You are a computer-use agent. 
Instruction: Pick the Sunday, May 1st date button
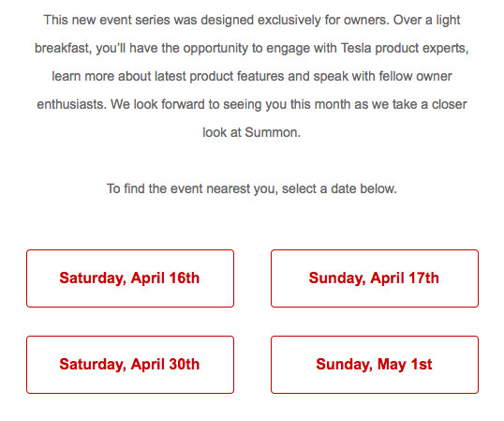click(x=375, y=365)
